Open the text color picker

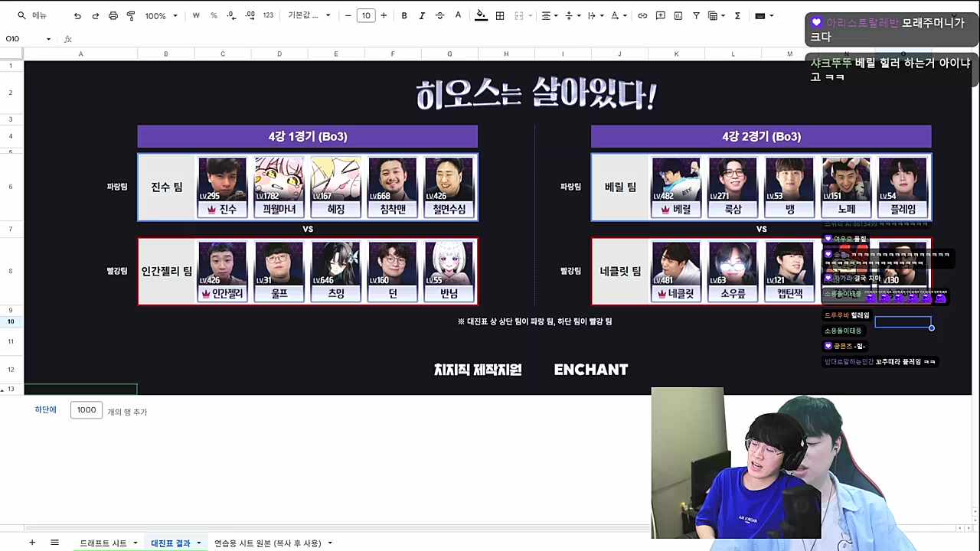(x=458, y=15)
